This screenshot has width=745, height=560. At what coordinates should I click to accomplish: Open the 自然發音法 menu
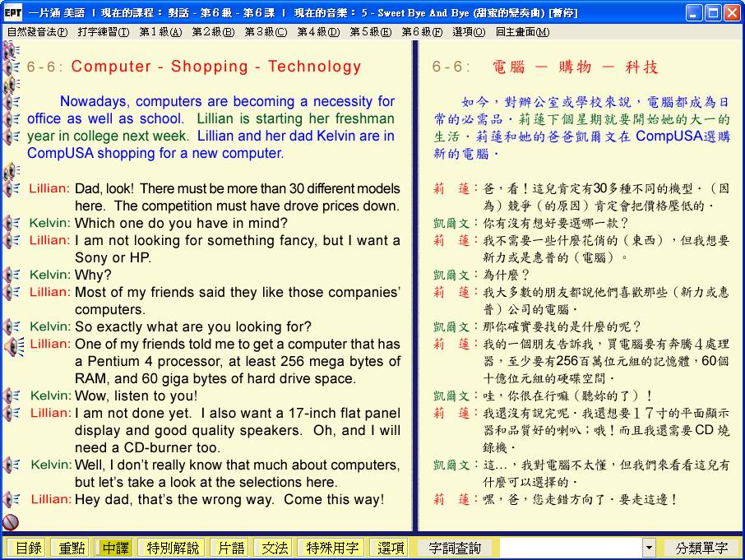click(37, 32)
